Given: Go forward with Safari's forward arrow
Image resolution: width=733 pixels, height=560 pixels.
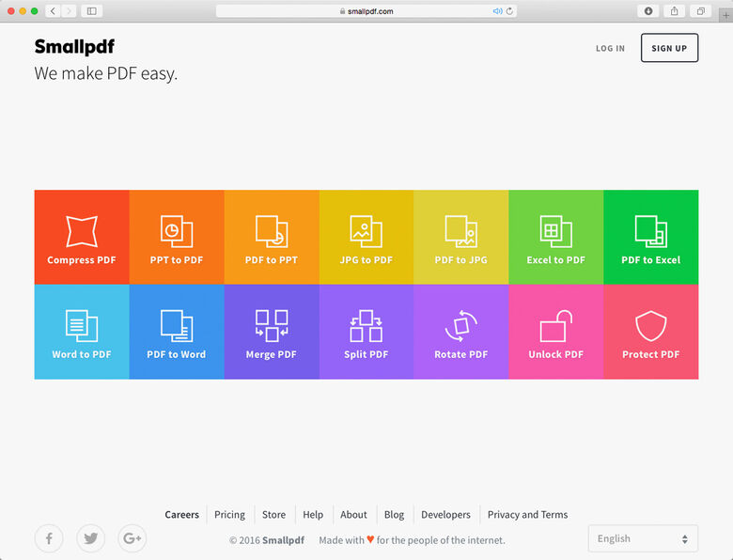Looking at the screenshot, I should [x=69, y=10].
